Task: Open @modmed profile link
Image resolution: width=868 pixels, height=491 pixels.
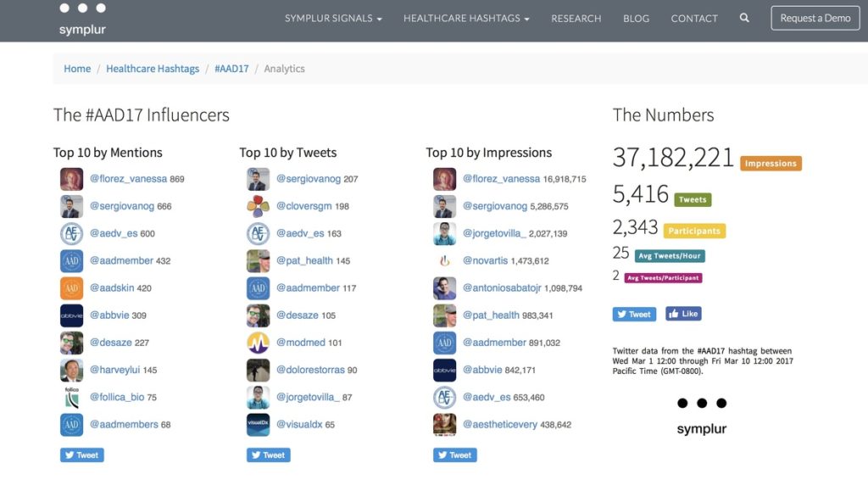Action: [301, 343]
